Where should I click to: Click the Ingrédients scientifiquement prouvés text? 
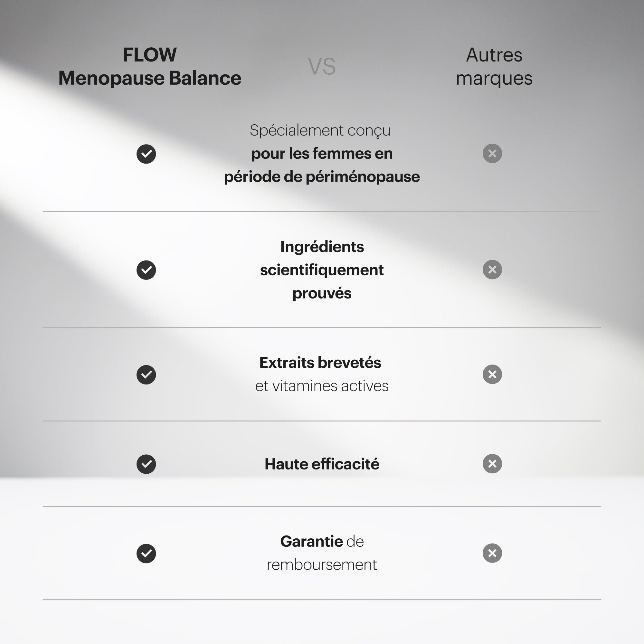point(322,270)
